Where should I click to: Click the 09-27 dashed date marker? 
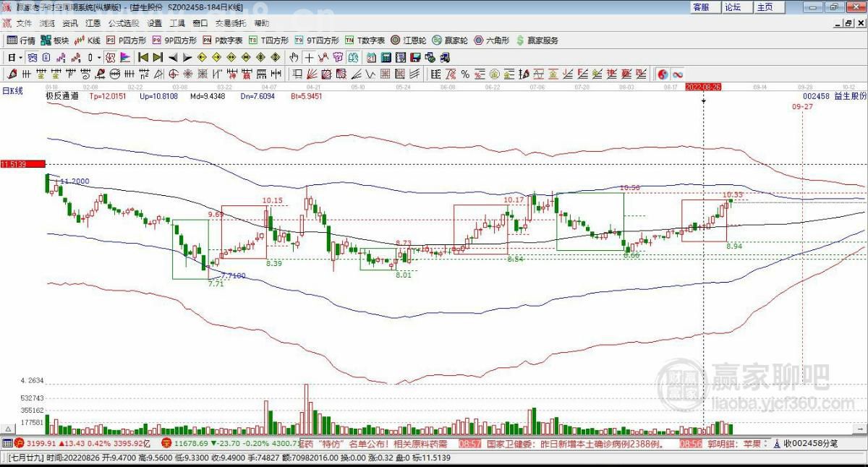[801, 106]
